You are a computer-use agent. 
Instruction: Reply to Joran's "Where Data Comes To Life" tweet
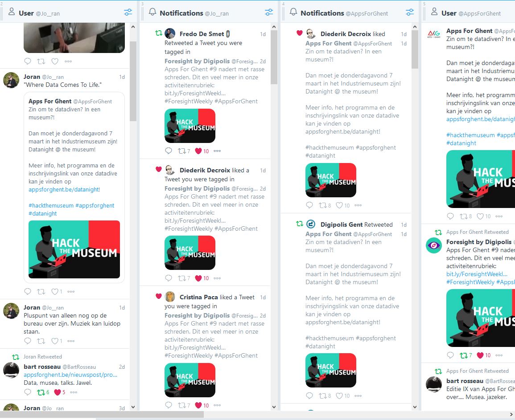tap(28, 291)
